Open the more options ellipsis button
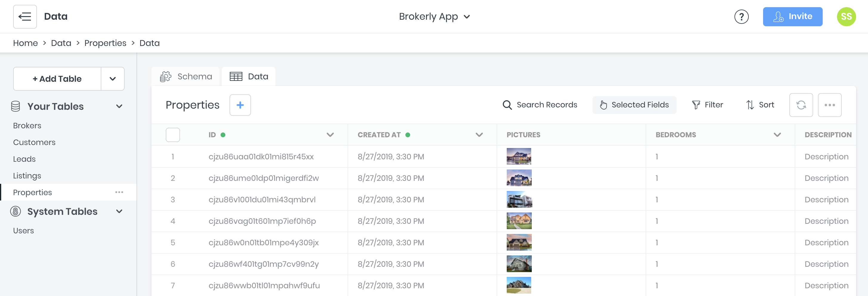This screenshot has height=296, width=868. click(829, 105)
